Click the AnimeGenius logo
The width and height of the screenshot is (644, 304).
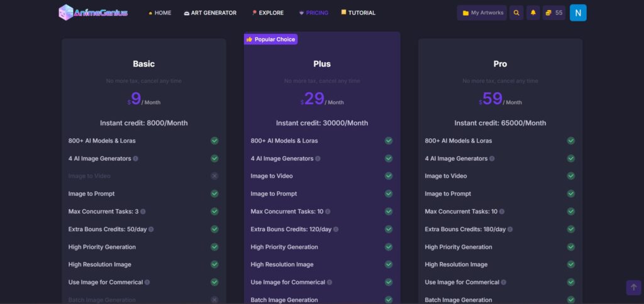point(93,13)
